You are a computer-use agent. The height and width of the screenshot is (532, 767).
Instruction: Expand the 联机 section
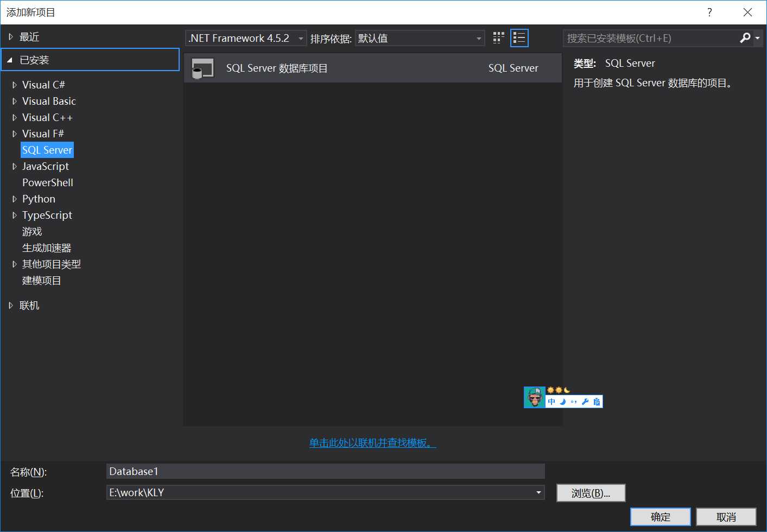click(10, 306)
